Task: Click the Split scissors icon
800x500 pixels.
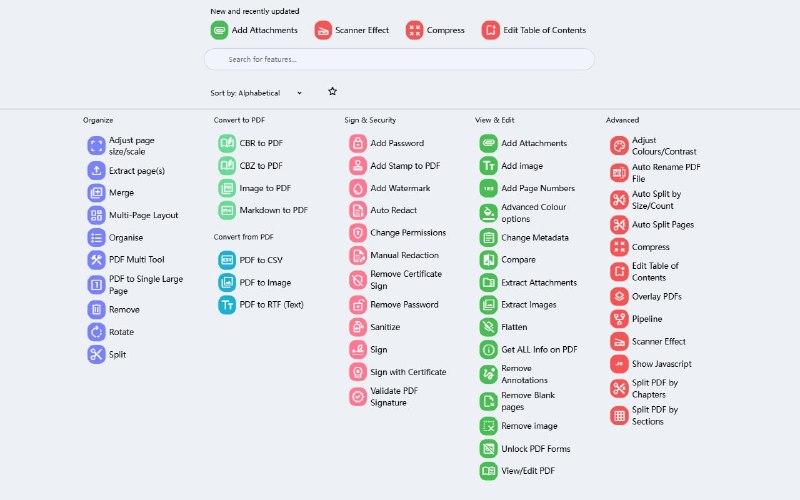Action: point(96,354)
